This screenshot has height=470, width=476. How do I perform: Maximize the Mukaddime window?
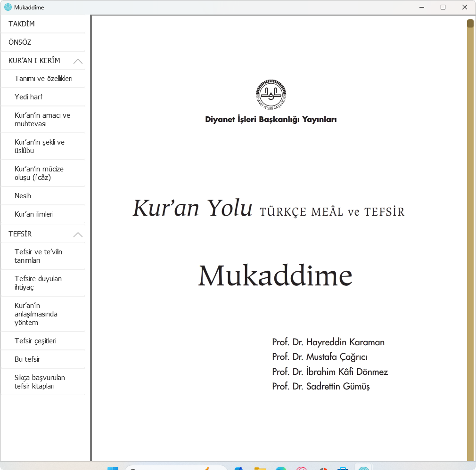click(443, 7)
